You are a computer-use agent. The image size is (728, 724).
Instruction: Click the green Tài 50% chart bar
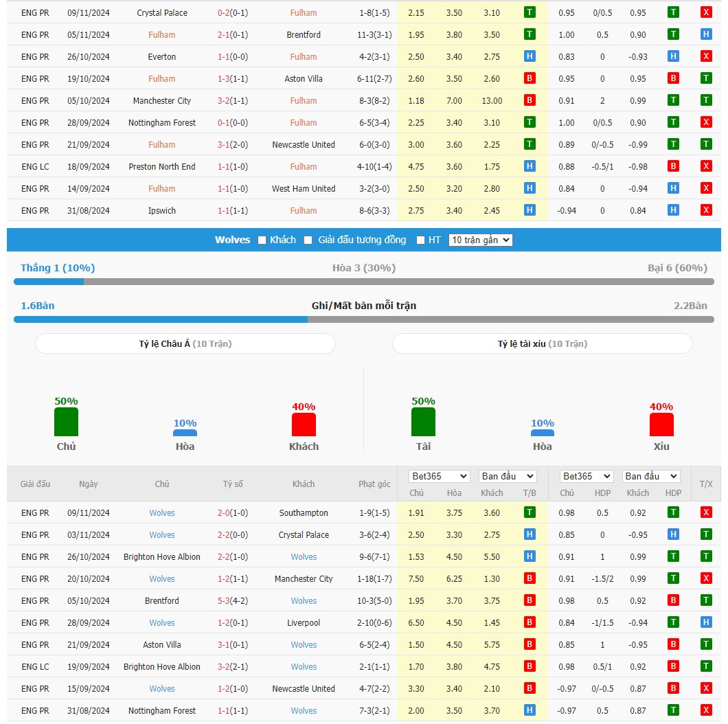coord(424,422)
